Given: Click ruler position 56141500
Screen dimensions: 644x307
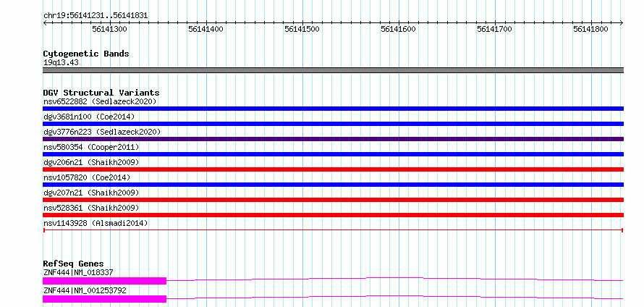Looking at the screenshot, I should (x=302, y=29).
